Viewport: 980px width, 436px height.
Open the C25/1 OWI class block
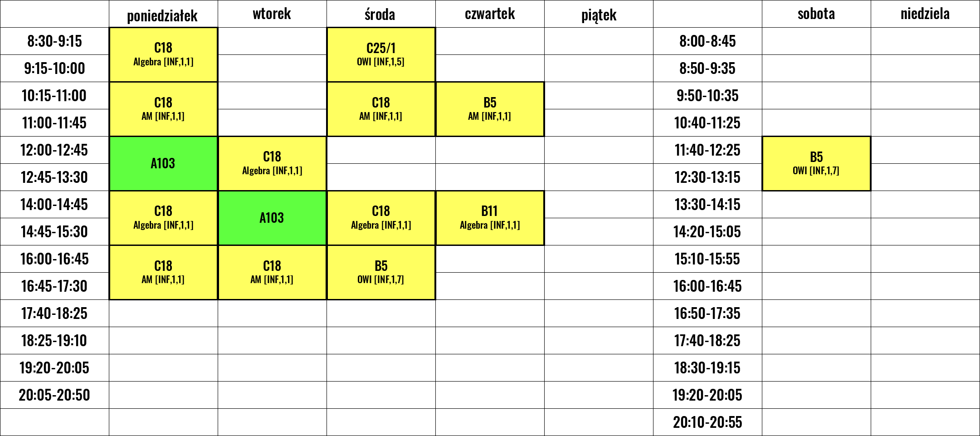381,54
